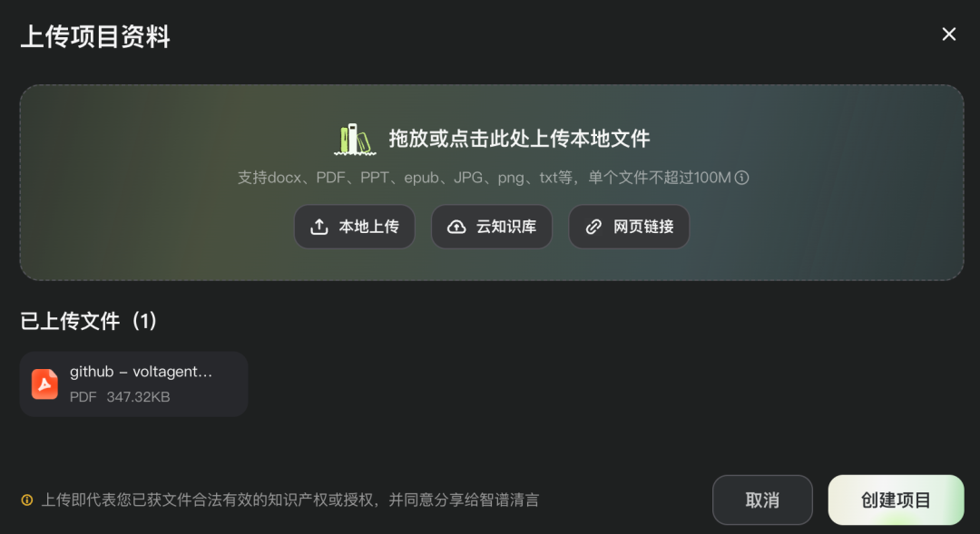
Task: Select the github – voltagent... file name
Action: click(142, 372)
